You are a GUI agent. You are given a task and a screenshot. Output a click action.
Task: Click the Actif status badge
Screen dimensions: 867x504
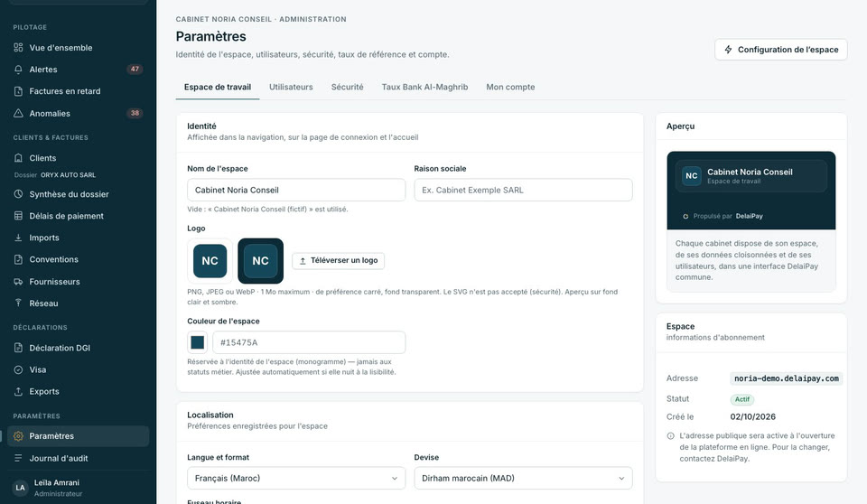[x=742, y=399]
